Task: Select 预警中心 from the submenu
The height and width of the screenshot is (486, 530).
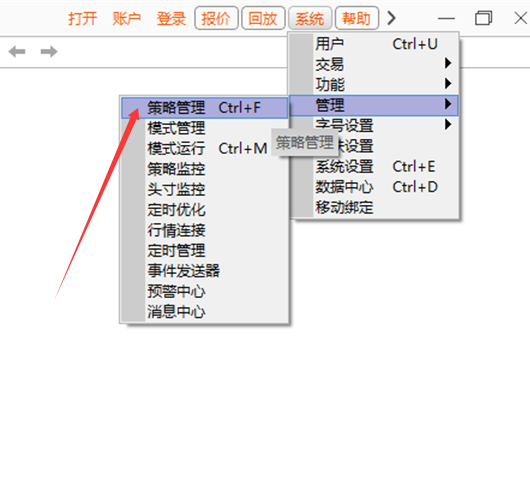Action: pos(204,291)
